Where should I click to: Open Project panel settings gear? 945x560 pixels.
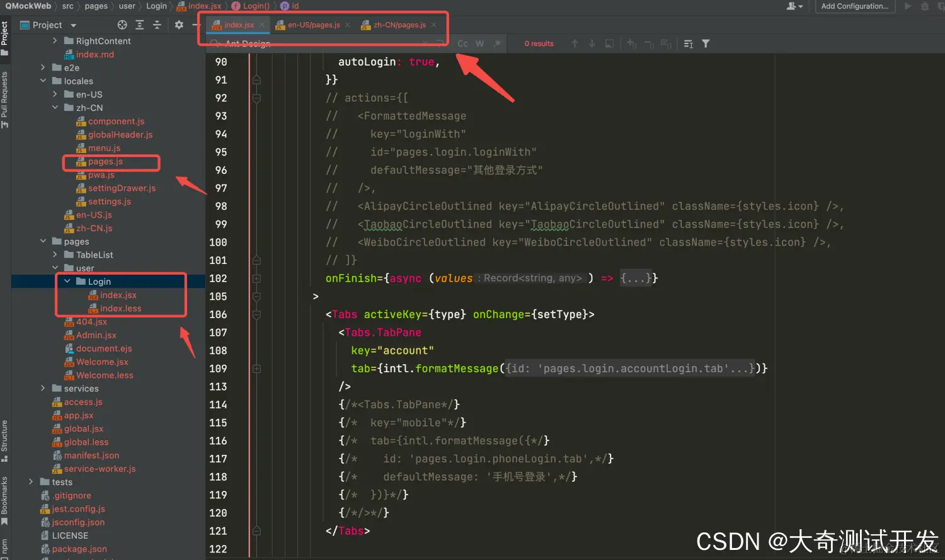coord(179,25)
